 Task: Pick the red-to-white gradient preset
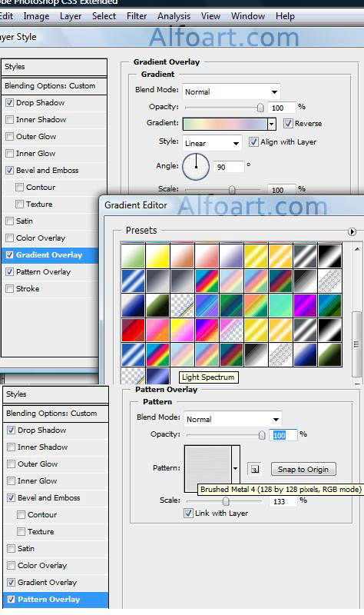[x=207, y=256]
